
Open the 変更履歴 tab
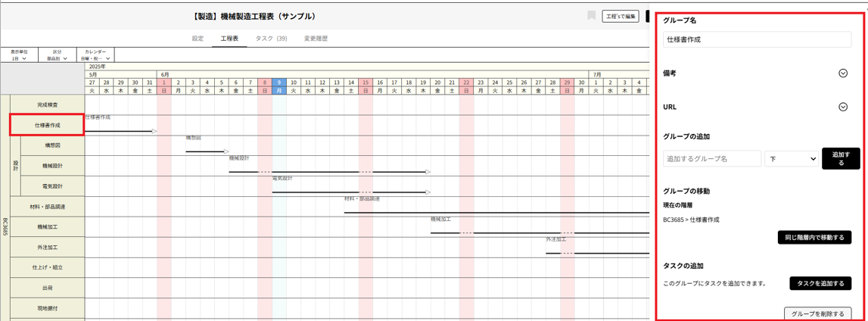point(316,39)
